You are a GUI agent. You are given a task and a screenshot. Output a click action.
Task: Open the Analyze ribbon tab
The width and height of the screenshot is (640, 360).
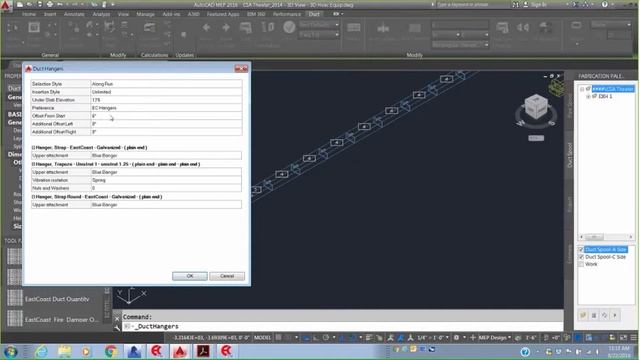(x=101, y=14)
